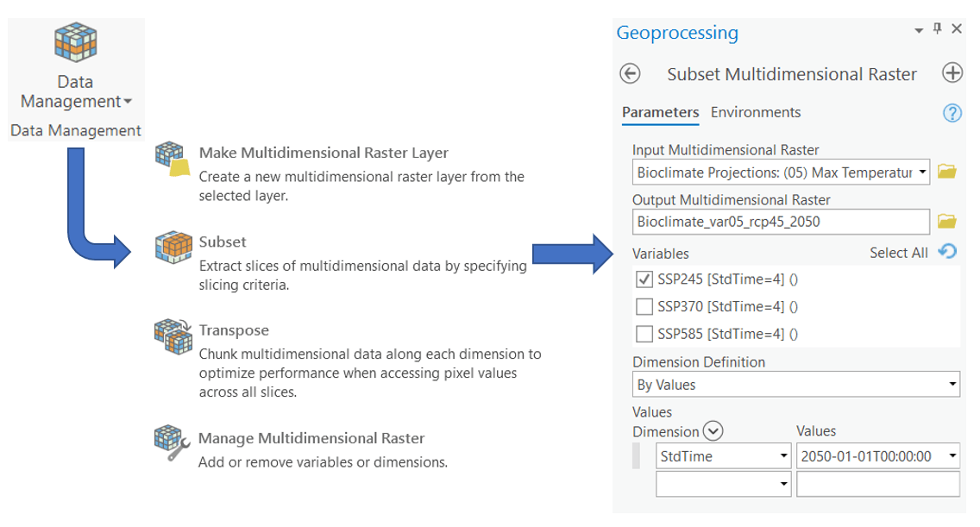Screen dimensions: 980x527
Task: Browse for the Output Multidimensional Raster location
Action: coord(946,222)
